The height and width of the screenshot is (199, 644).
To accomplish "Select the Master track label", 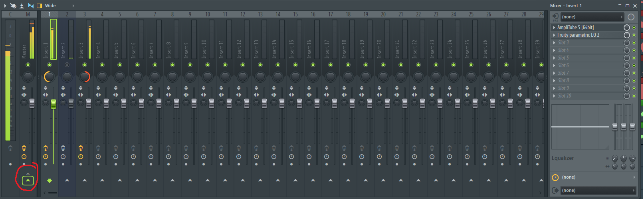I will 24,51.
